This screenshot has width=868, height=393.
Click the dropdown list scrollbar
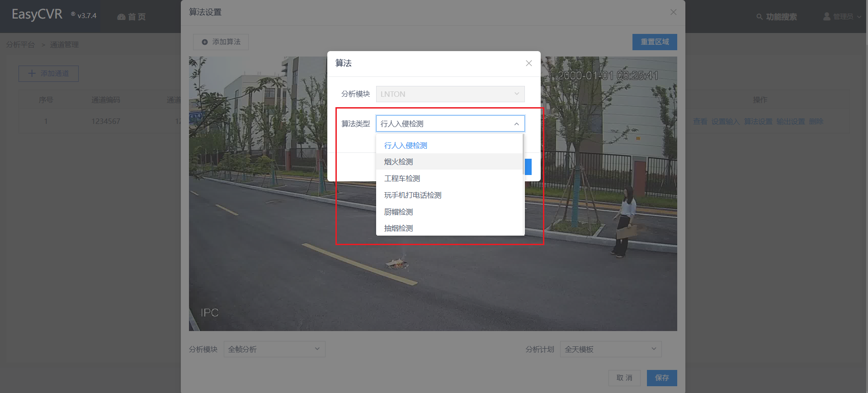click(x=523, y=154)
